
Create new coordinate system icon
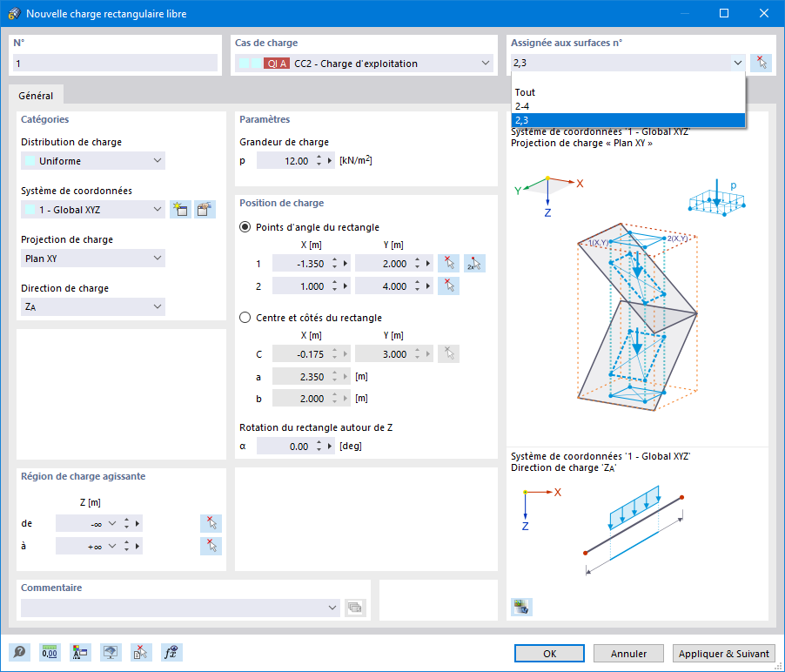(x=180, y=209)
